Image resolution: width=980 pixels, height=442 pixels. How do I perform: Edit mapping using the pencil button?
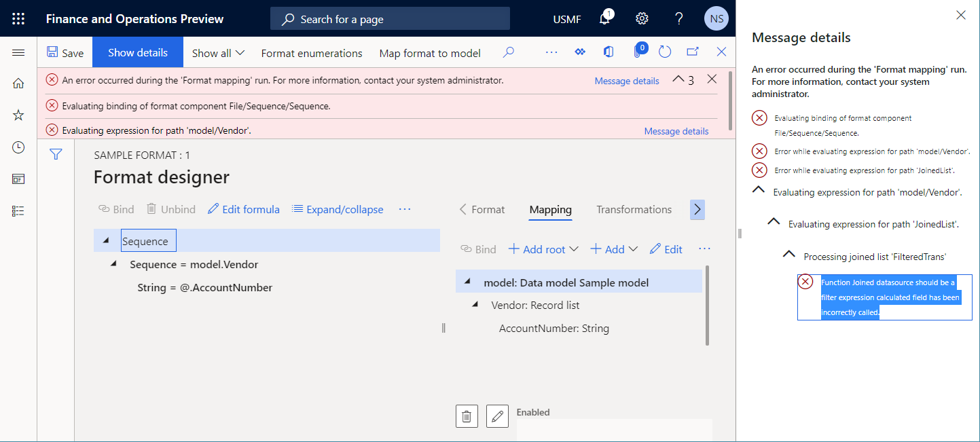(x=497, y=416)
